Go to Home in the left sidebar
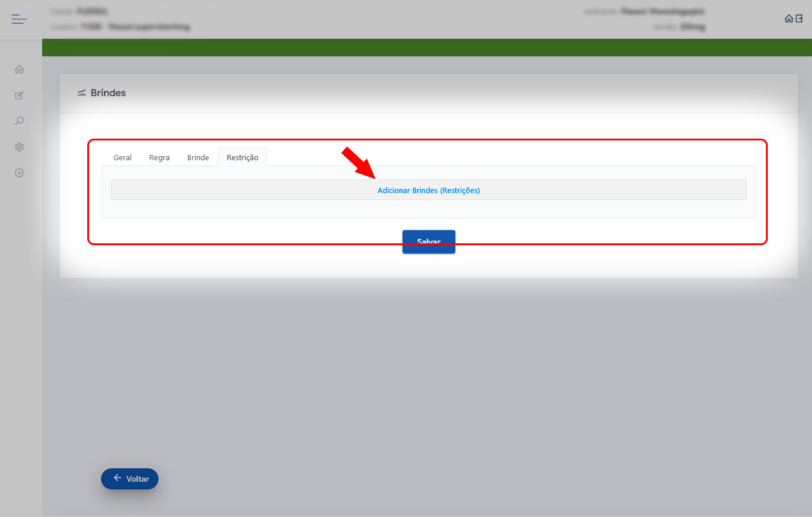 19,70
